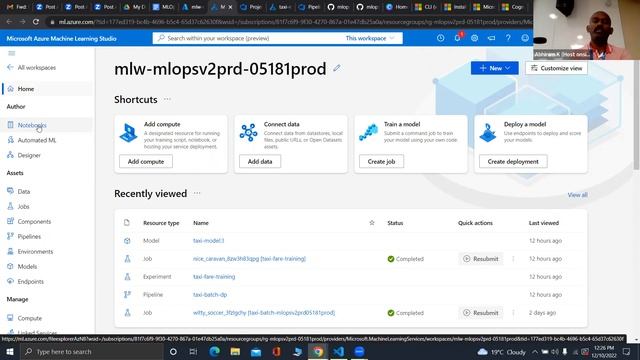Sort by Last viewed column header
Screen dimensions: 640x360
pyautogui.click(x=544, y=223)
